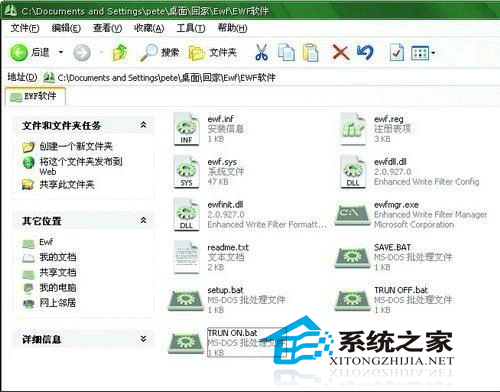500x392 pixels.
Task: Go up one folder level
Action: click(x=120, y=52)
